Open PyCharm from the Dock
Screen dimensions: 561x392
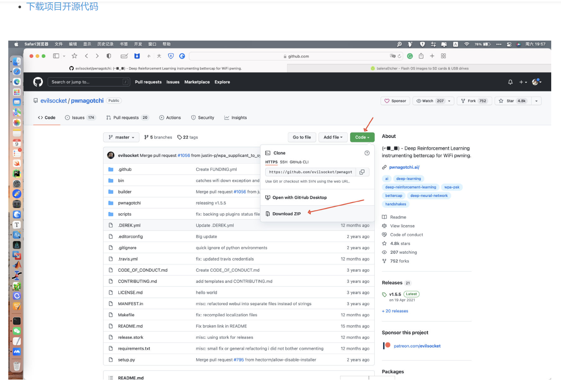point(17,174)
